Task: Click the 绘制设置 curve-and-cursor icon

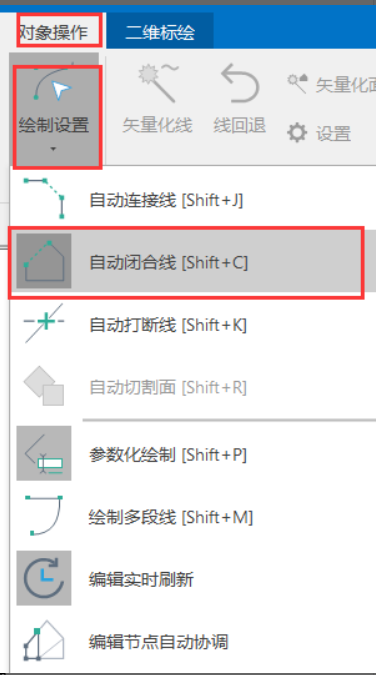Action: coord(53,83)
